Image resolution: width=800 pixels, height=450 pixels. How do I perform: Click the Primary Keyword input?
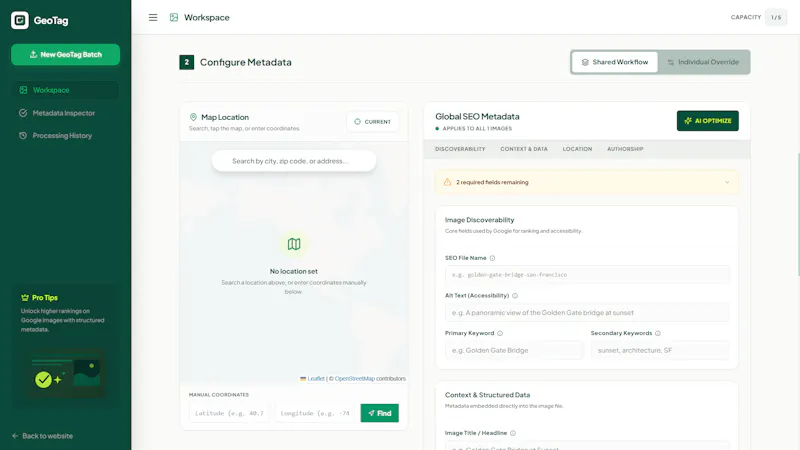[x=514, y=350]
